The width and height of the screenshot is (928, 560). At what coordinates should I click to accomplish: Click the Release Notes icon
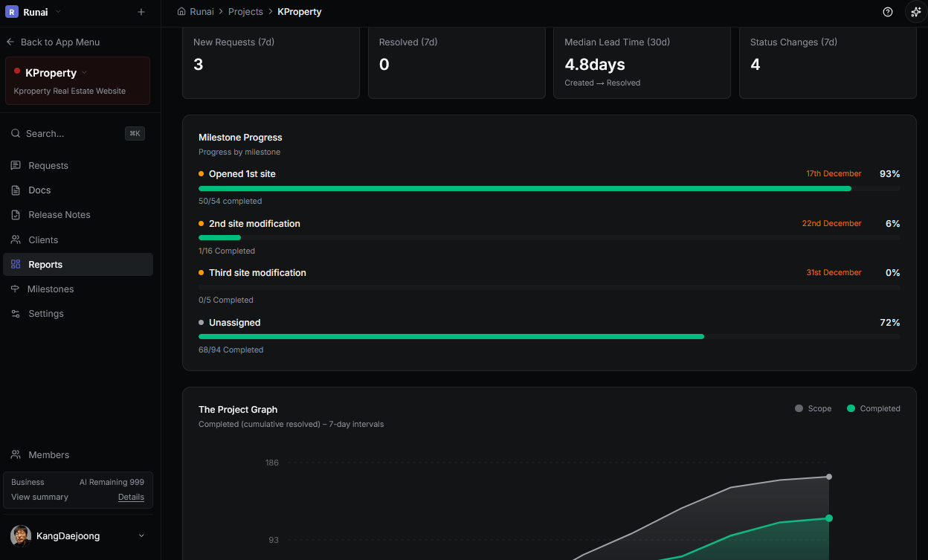click(x=16, y=215)
